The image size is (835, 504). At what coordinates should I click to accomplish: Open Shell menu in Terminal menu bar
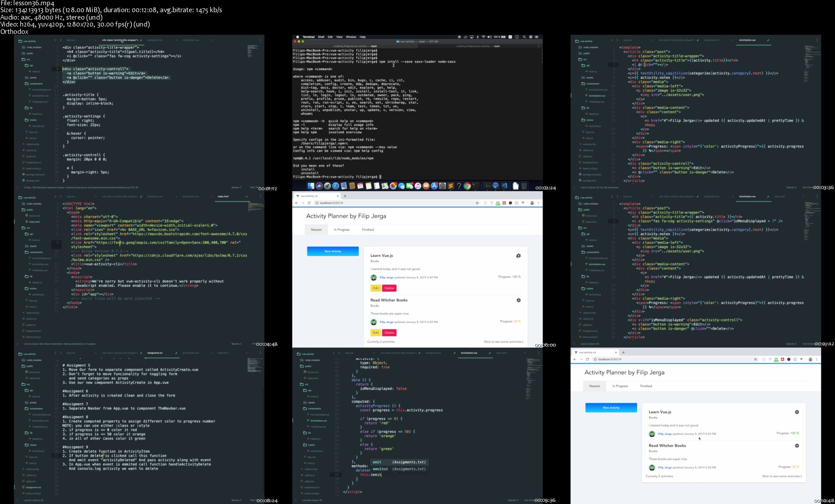321,37
